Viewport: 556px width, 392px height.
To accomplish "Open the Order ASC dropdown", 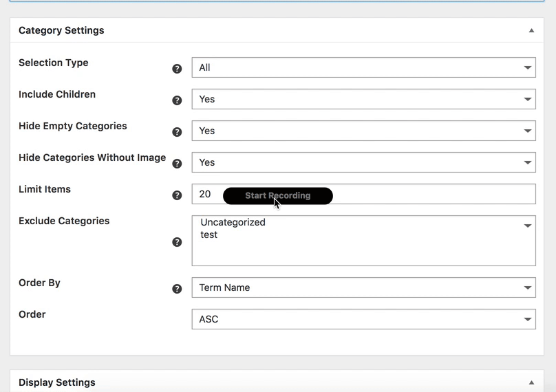I will click(364, 319).
